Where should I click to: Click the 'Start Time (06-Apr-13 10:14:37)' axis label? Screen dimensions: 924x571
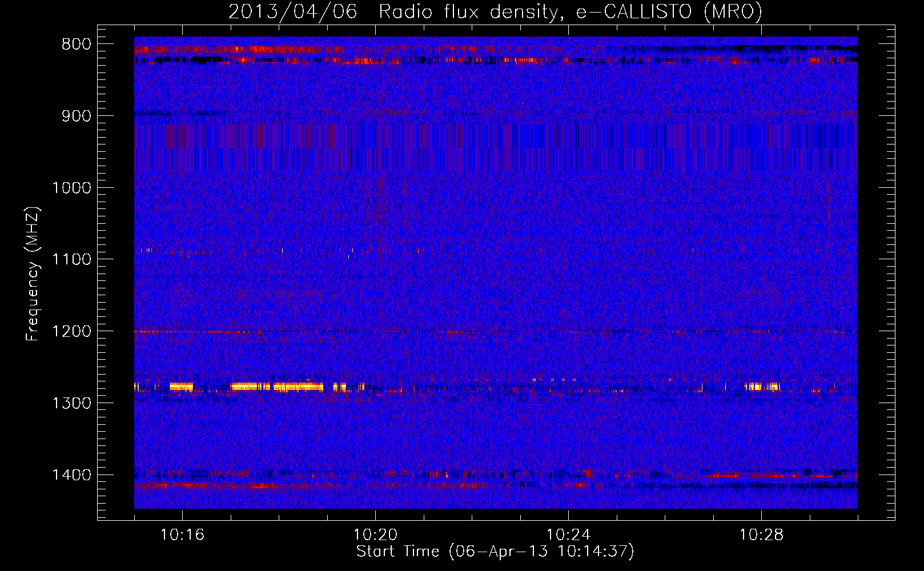point(495,552)
